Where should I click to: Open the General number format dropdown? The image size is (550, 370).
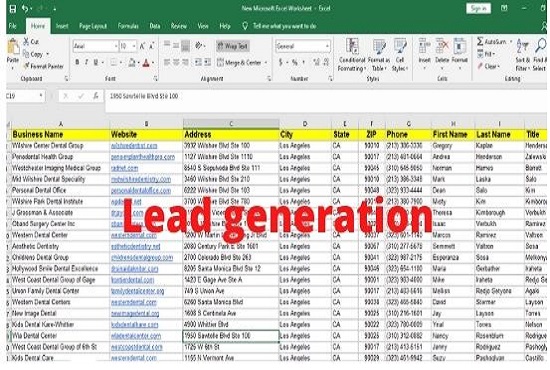click(x=327, y=46)
